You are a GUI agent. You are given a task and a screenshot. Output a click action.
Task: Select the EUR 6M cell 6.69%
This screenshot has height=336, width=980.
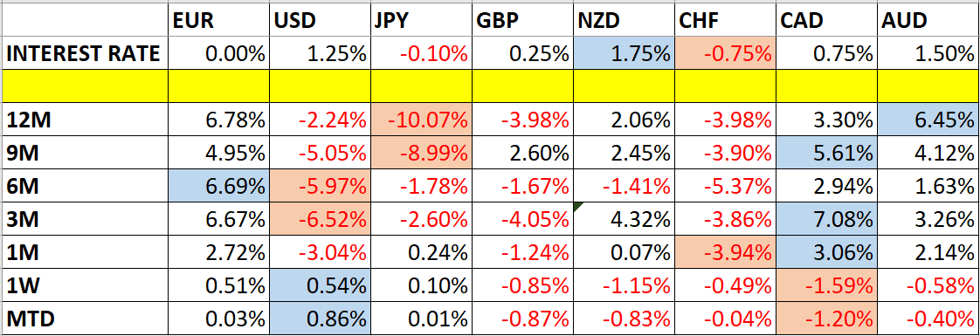pyautogui.click(x=218, y=186)
